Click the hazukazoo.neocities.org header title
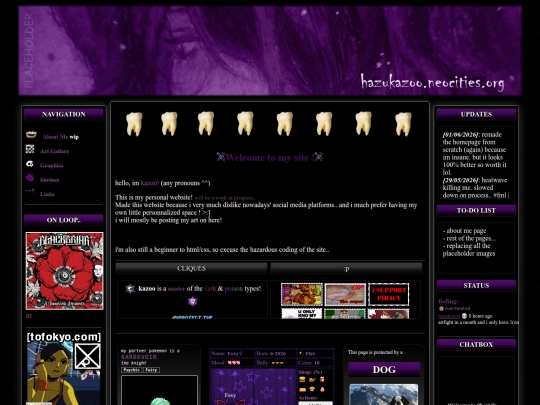The height and width of the screenshot is (405, 540). (x=433, y=83)
